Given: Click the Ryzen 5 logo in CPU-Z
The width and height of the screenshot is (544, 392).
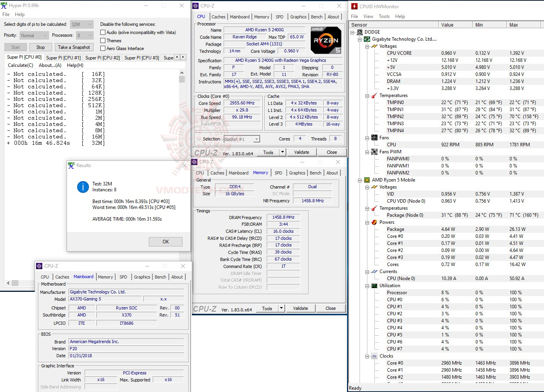Looking at the screenshot, I should tap(326, 40).
